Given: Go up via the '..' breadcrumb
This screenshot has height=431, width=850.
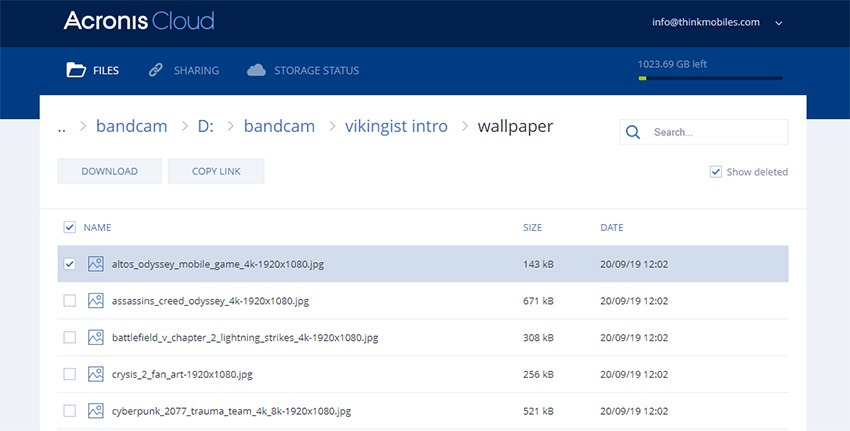Looking at the screenshot, I should [62, 126].
